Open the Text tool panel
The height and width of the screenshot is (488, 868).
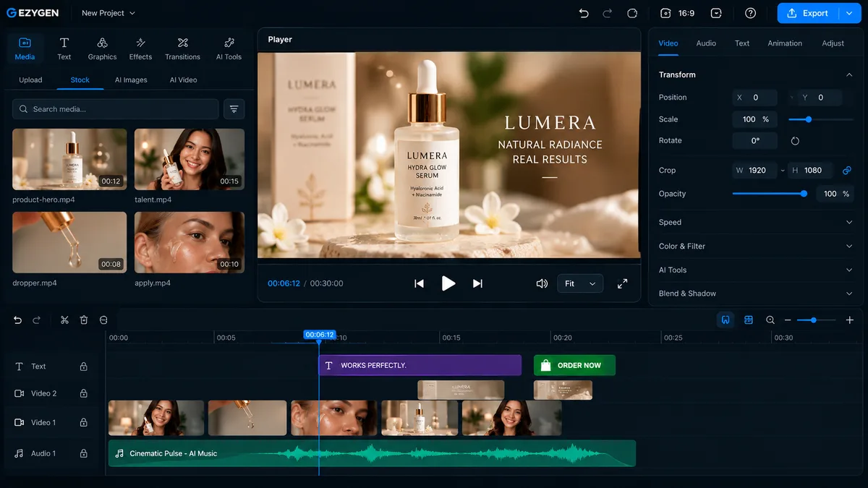64,48
